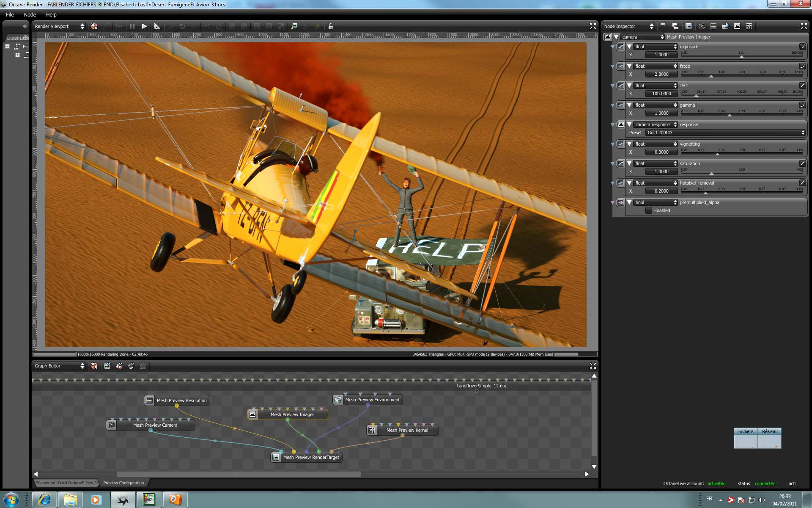Click the play render button

point(144,26)
